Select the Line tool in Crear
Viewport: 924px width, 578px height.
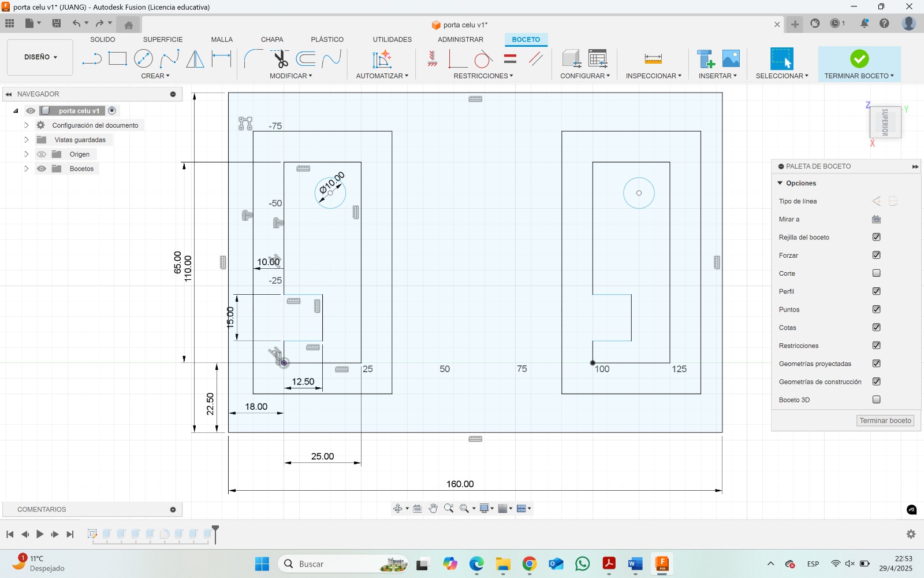coord(92,59)
